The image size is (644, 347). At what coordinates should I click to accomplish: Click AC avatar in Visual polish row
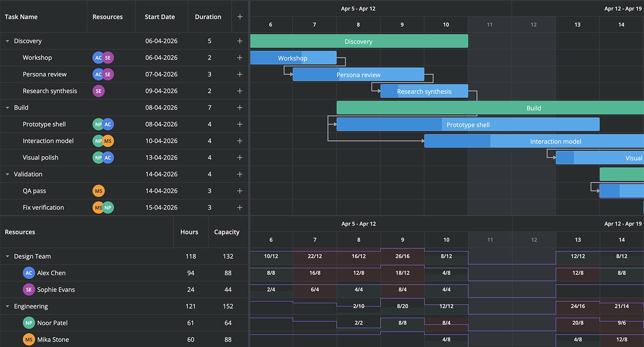pos(108,157)
